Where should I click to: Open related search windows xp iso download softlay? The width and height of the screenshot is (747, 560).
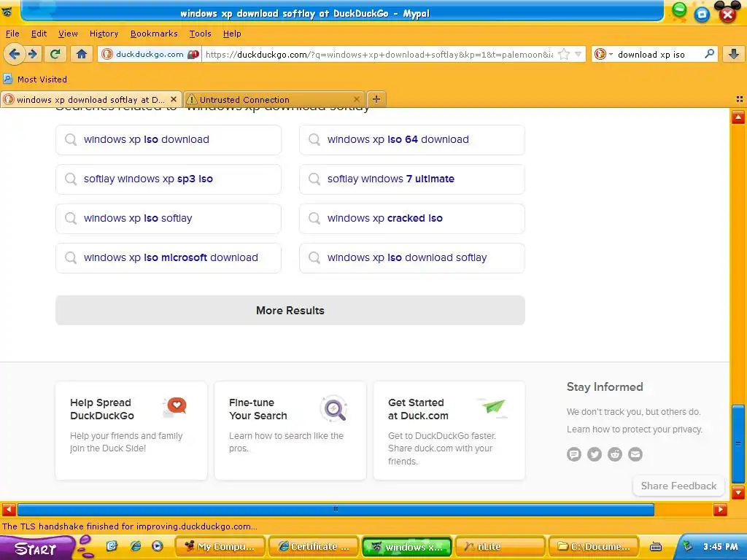coord(411,257)
